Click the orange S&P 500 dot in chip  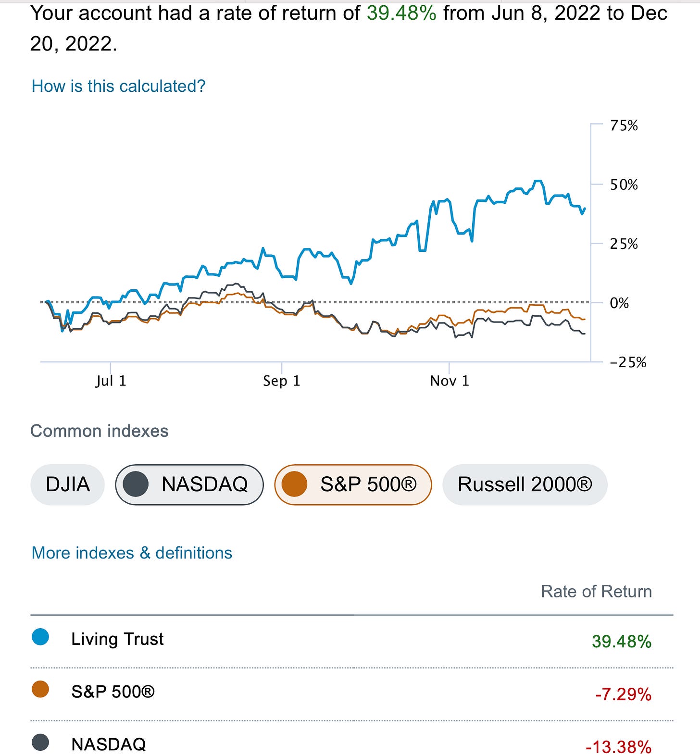294,484
